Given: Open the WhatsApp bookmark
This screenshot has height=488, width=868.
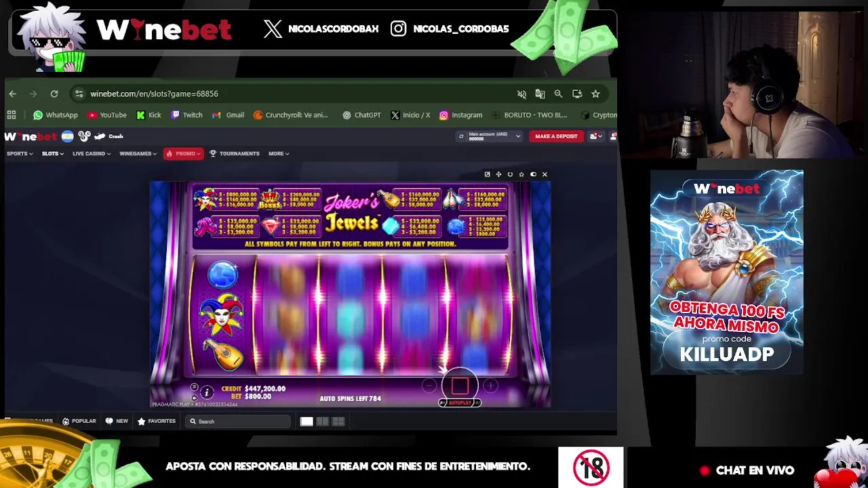Looking at the screenshot, I should tap(56, 115).
